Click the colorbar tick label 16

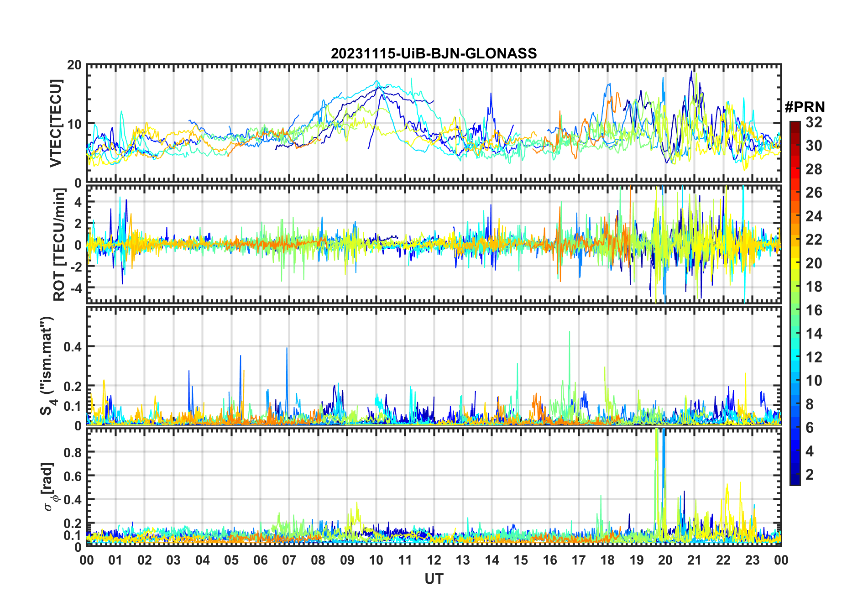tap(814, 310)
